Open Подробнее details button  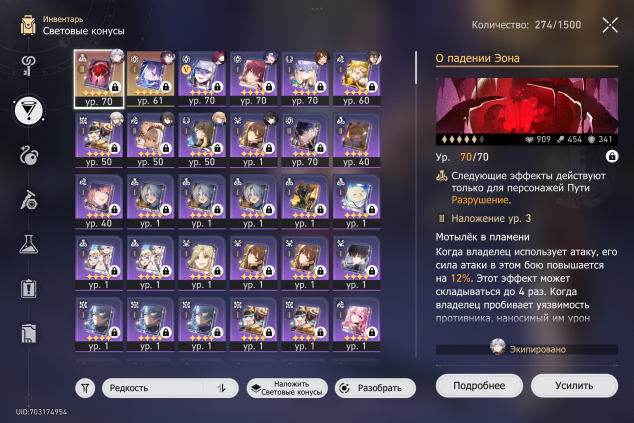pyautogui.click(x=479, y=385)
